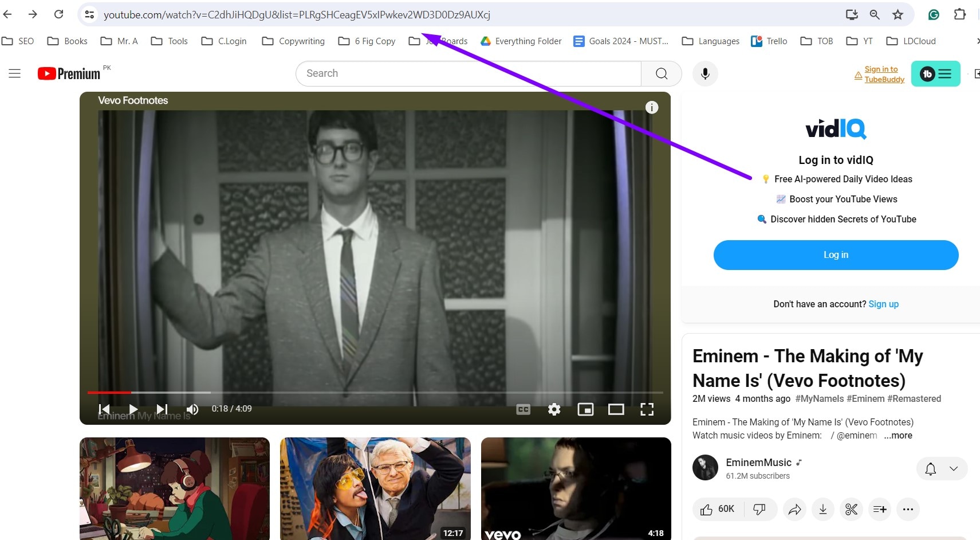This screenshot has width=980, height=540.
Task: Switch to theater mode
Action: pos(616,409)
